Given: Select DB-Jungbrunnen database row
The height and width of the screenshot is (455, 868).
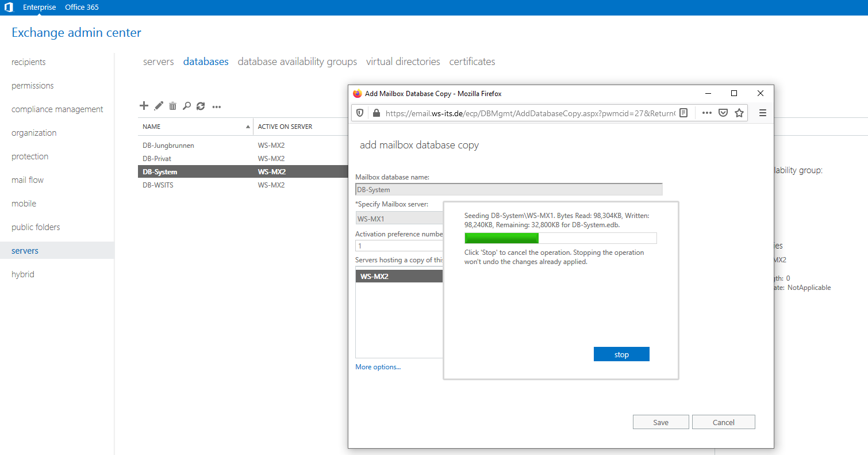Looking at the screenshot, I should click(x=243, y=146).
